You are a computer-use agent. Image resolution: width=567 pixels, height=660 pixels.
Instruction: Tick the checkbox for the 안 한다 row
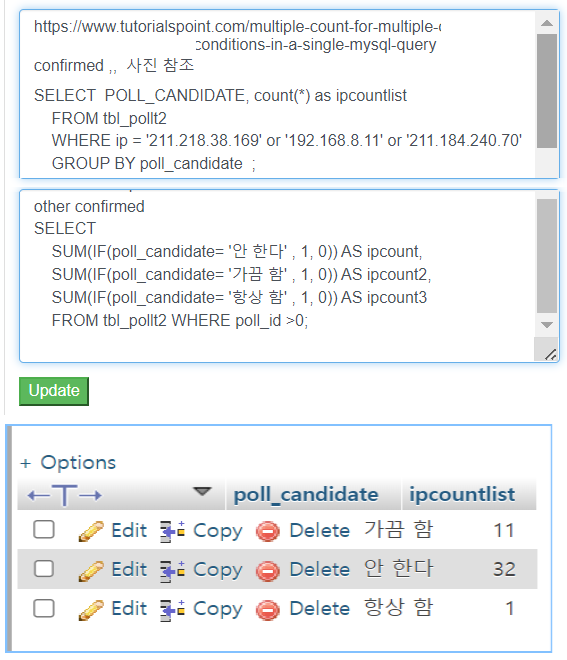pos(44,569)
